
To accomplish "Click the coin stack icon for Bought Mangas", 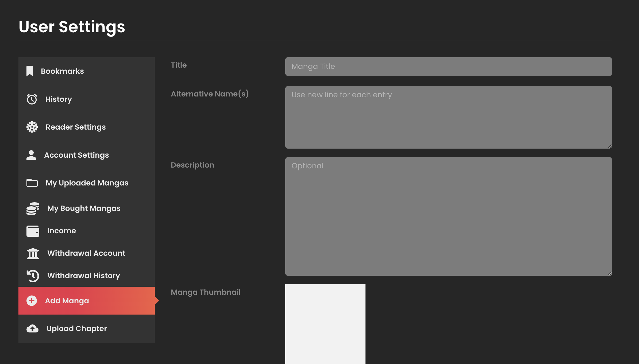I will (33, 208).
